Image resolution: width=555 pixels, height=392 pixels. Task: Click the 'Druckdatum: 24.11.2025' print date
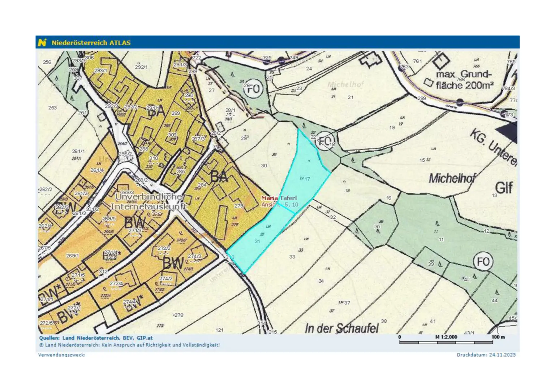coord(486,355)
